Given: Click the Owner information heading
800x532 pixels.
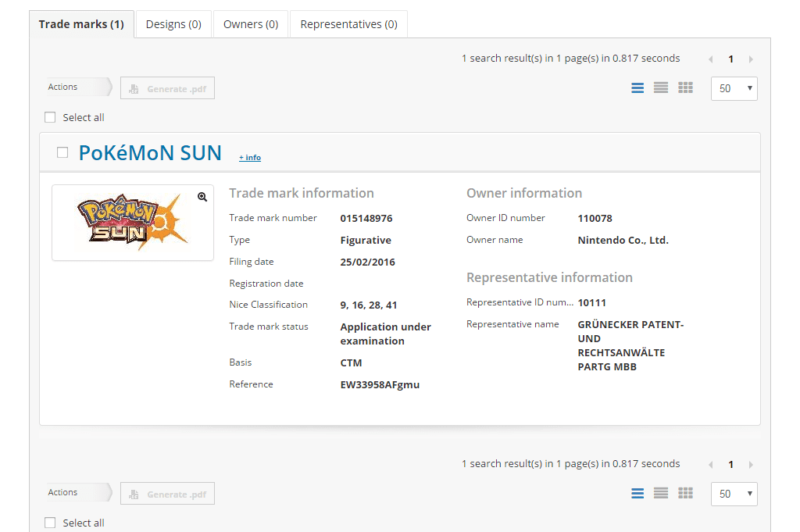Looking at the screenshot, I should 524,193.
